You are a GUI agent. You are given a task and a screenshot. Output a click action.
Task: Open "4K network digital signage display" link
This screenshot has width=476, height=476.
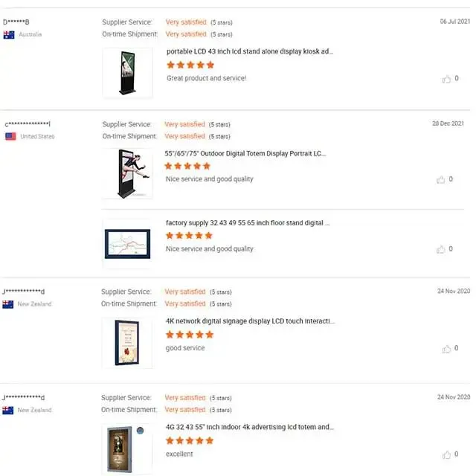point(250,321)
